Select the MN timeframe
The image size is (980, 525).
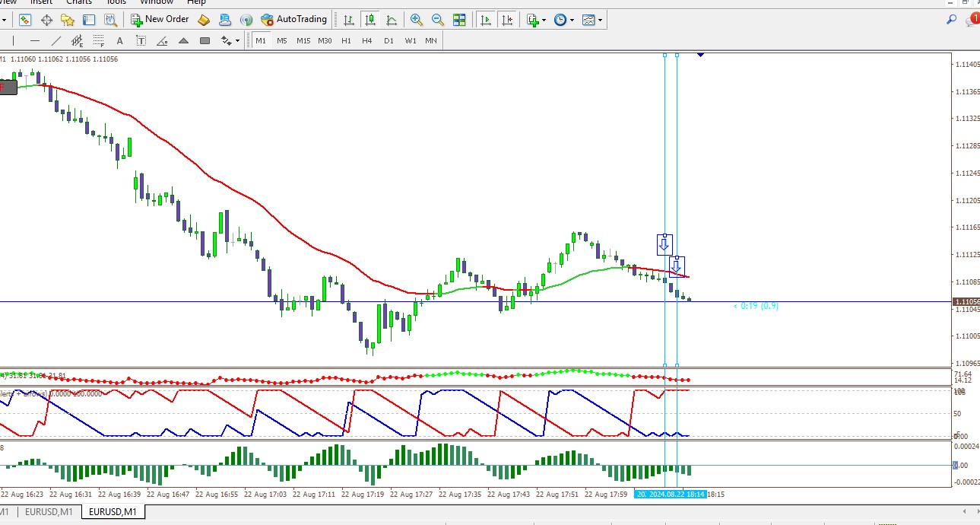point(431,40)
